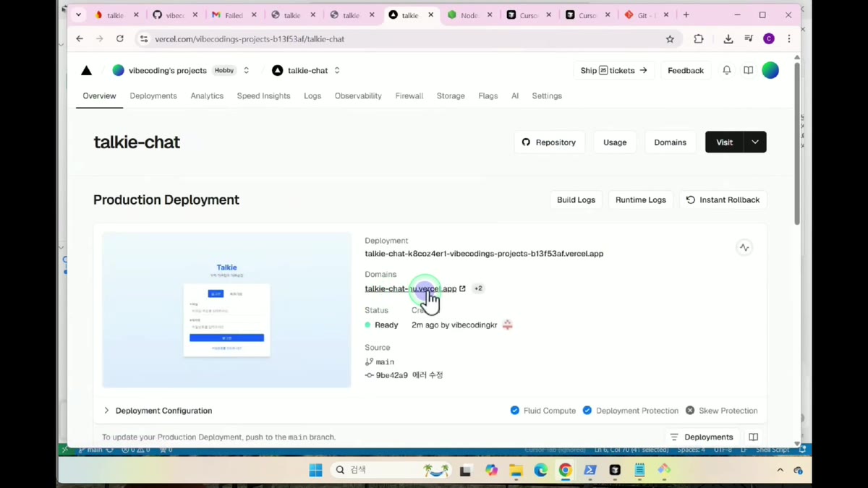Open Chrome downloads icon
The height and width of the screenshot is (488, 868).
(728, 39)
